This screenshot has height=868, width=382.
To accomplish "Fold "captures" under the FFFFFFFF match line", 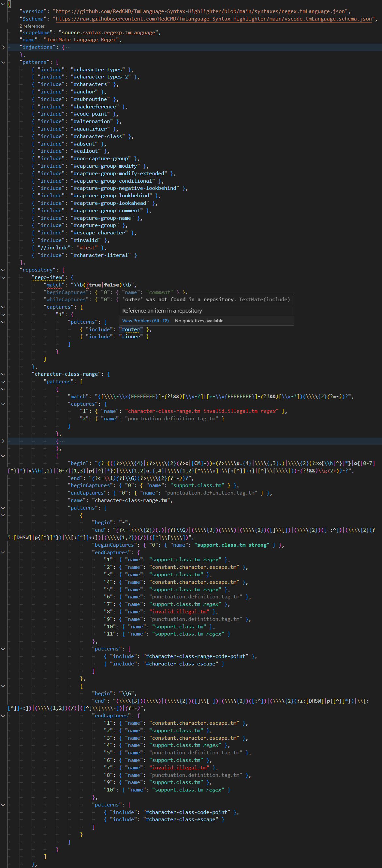I will coord(3,404).
